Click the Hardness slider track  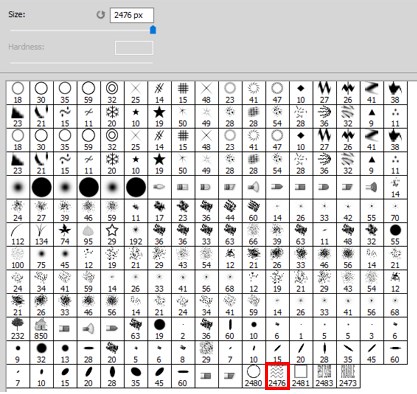pyautogui.click(x=81, y=62)
